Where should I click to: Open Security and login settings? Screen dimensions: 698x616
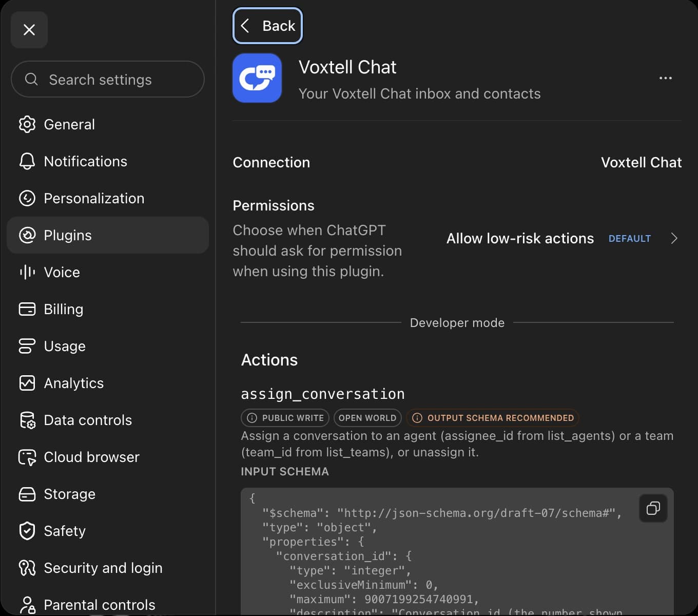coord(108,568)
